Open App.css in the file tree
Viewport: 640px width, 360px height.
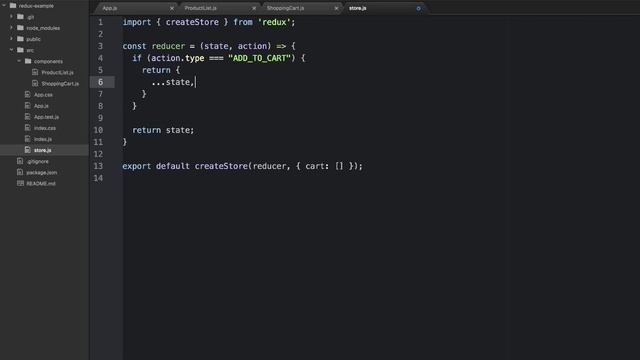coord(43,94)
